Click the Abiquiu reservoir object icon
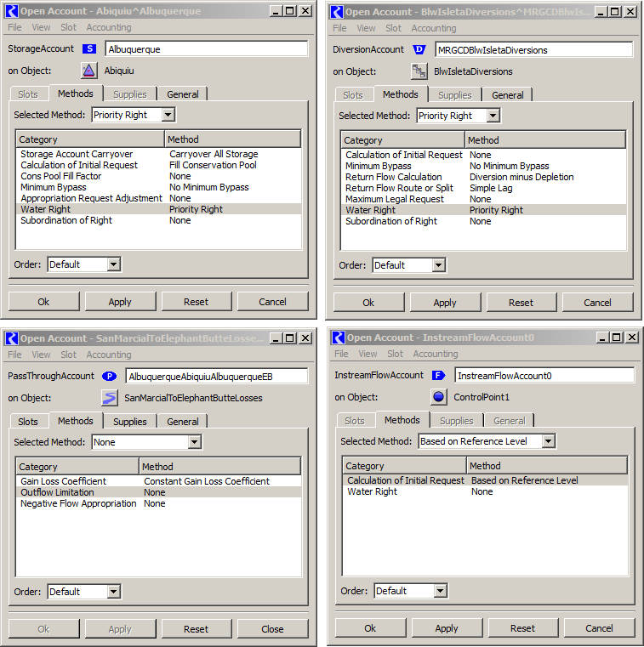This screenshot has width=644, height=647. tap(88, 71)
